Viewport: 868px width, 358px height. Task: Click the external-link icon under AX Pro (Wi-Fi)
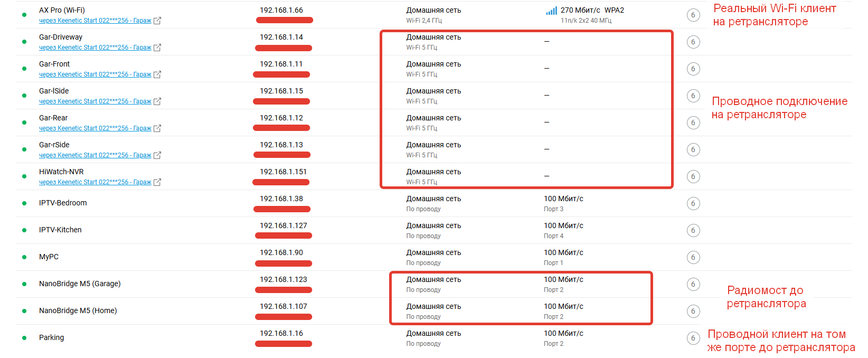pos(157,21)
